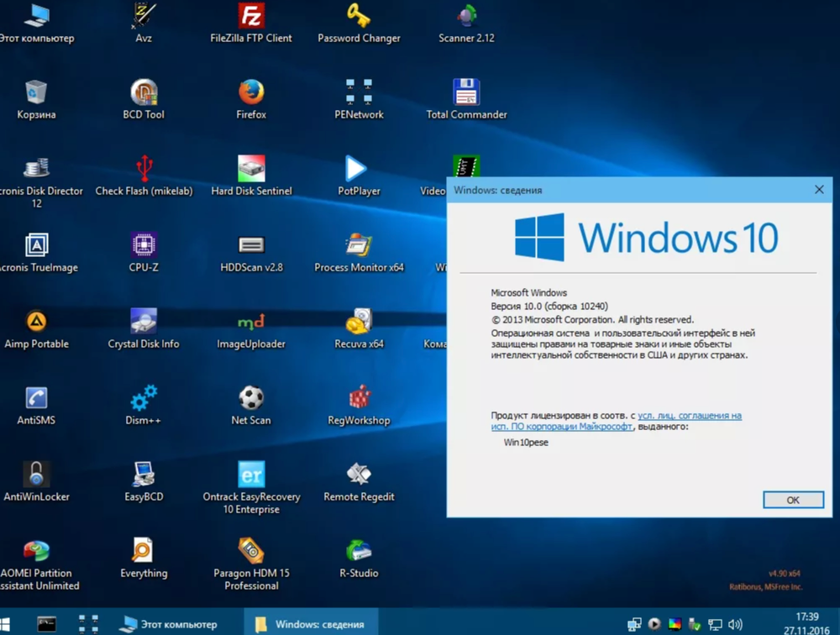Click the safely remove hardware tray icon

pos(695,624)
